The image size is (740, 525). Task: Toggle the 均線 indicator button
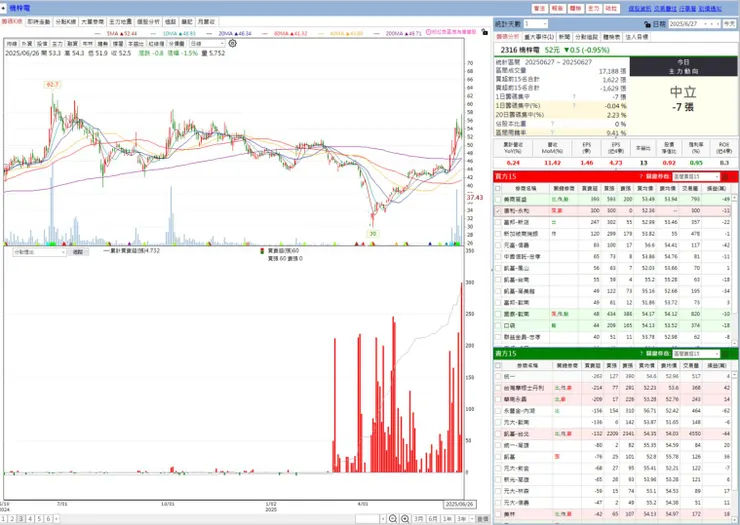(11, 43)
